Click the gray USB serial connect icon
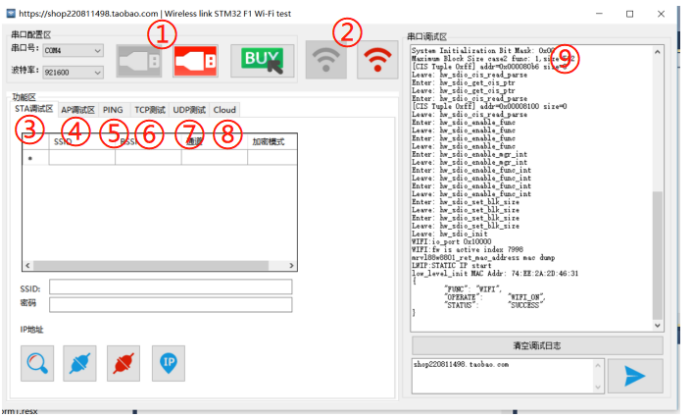 click(x=139, y=61)
